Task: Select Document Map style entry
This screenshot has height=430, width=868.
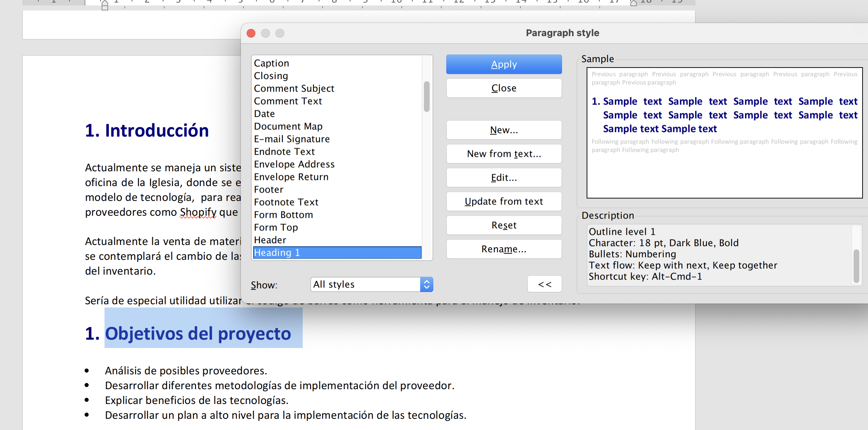Action: tap(288, 126)
